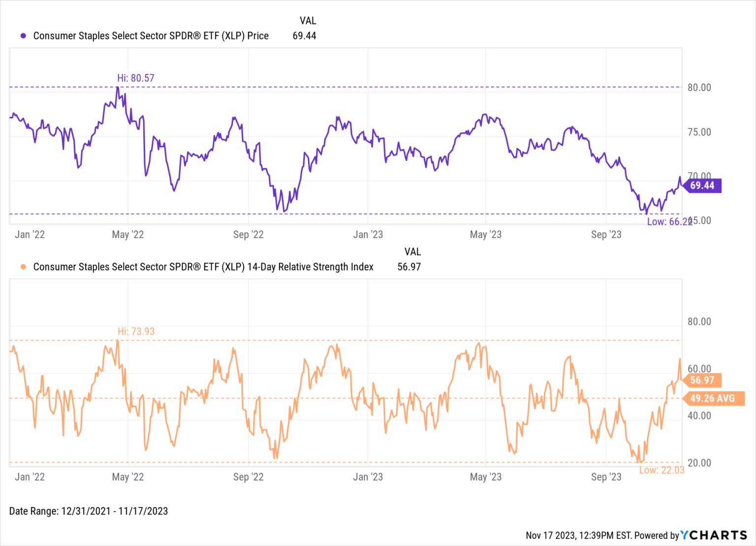Click the 60.00 label on RSI axis
The image size is (756, 546).
point(699,369)
